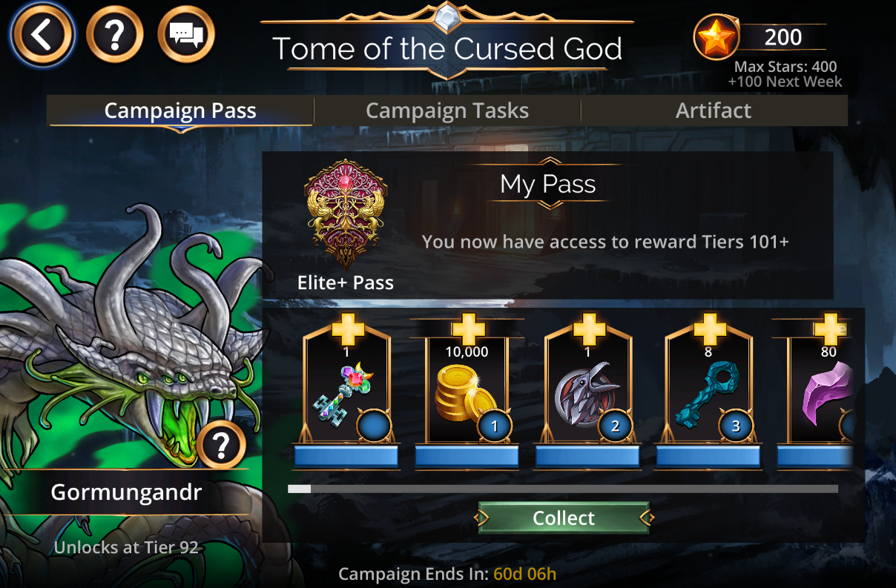Image resolution: width=896 pixels, height=588 pixels.
Task: Open help with the top question mark icon
Action: pyautogui.click(x=114, y=35)
